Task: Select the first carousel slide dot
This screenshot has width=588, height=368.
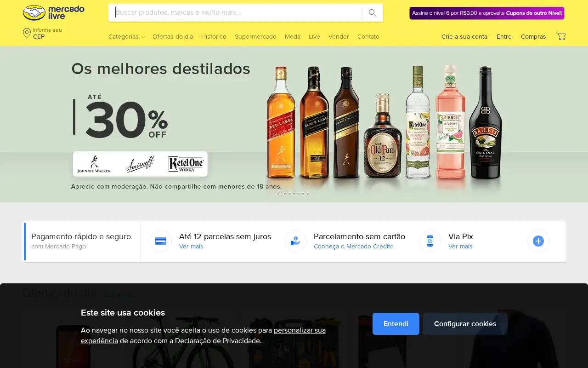Action: (280, 194)
